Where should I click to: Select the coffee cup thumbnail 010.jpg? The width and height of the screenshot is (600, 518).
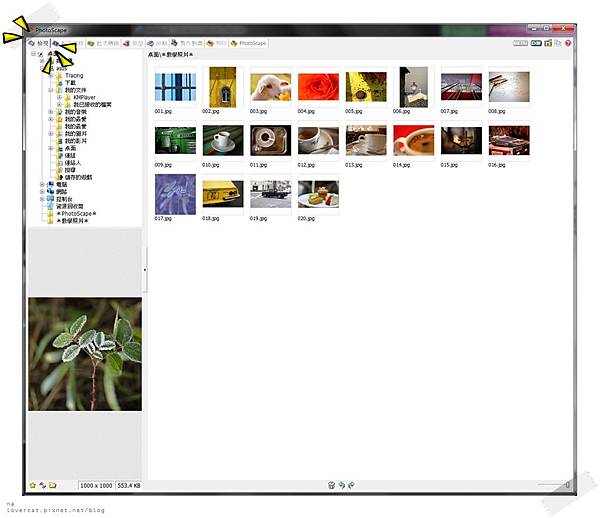click(223, 141)
